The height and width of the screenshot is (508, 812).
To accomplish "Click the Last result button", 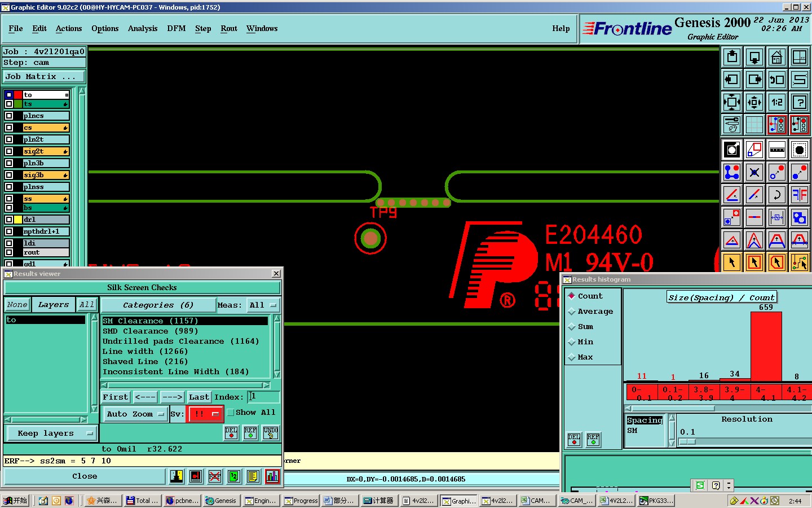I will point(199,397).
